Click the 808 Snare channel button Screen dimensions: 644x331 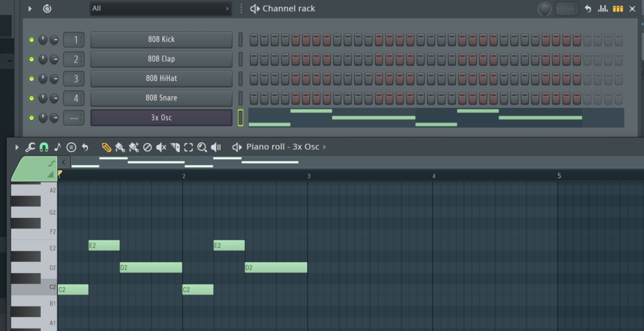[161, 98]
